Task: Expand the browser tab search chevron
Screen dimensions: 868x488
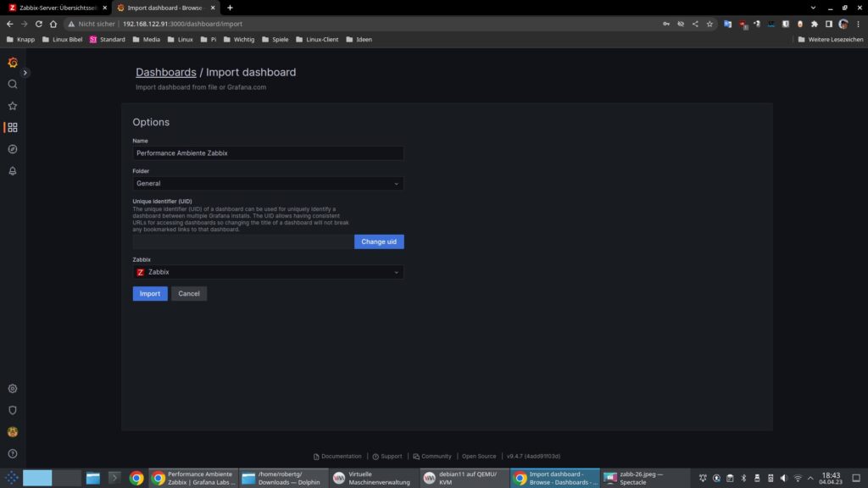Action: tap(813, 8)
